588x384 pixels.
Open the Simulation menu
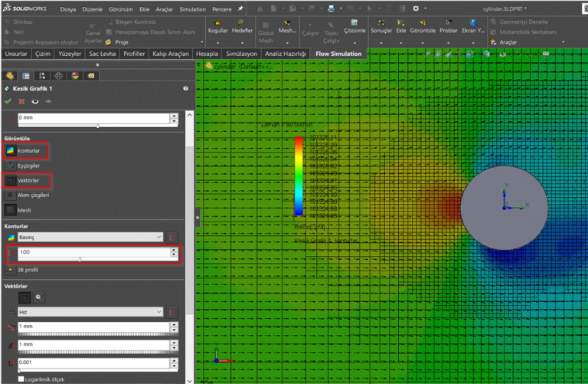pyautogui.click(x=192, y=8)
